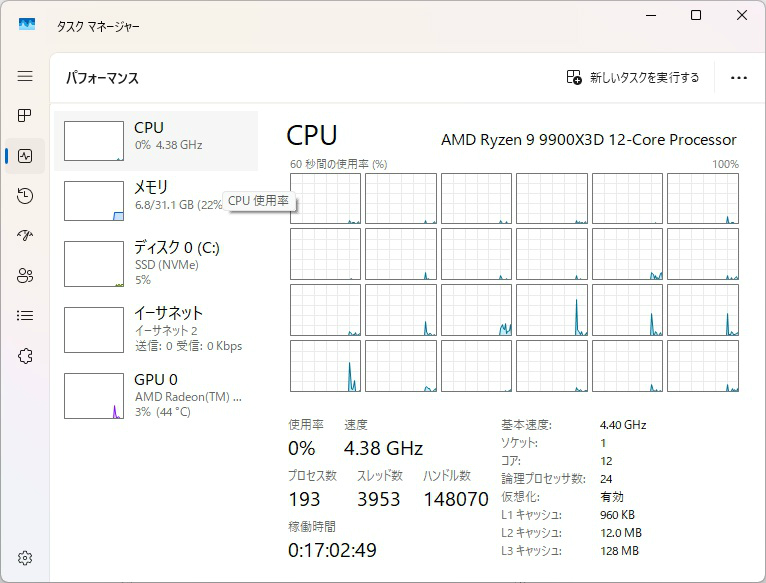Select the CPU performance item
The height and width of the screenshot is (583, 766).
pyautogui.click(x=157, y=141)
